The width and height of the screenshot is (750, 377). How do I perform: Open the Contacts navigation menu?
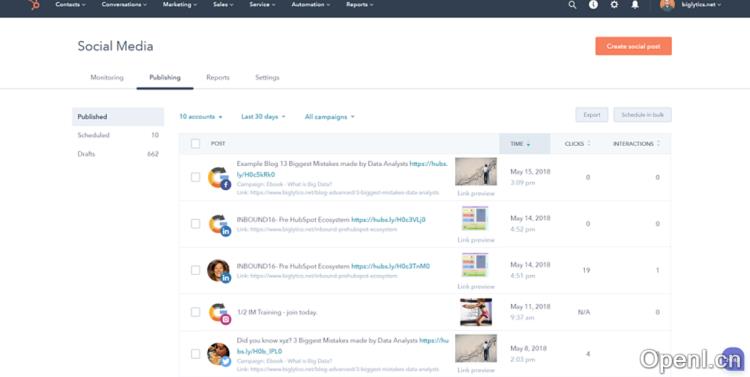(x=70, y=5)
